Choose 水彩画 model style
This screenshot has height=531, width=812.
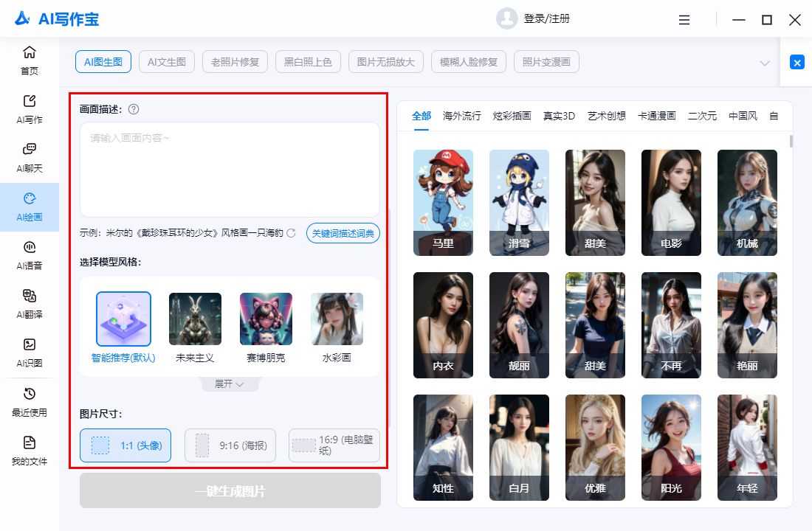337,327
